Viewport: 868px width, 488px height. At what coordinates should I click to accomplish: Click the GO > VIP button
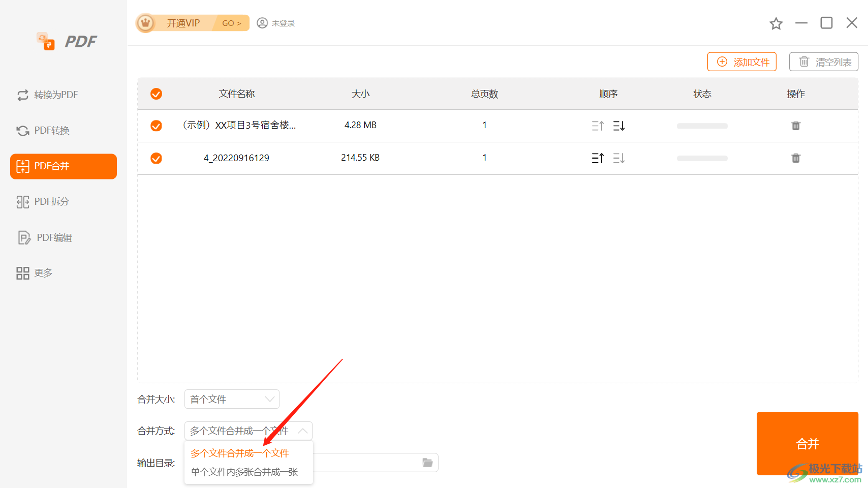[231, 23]
